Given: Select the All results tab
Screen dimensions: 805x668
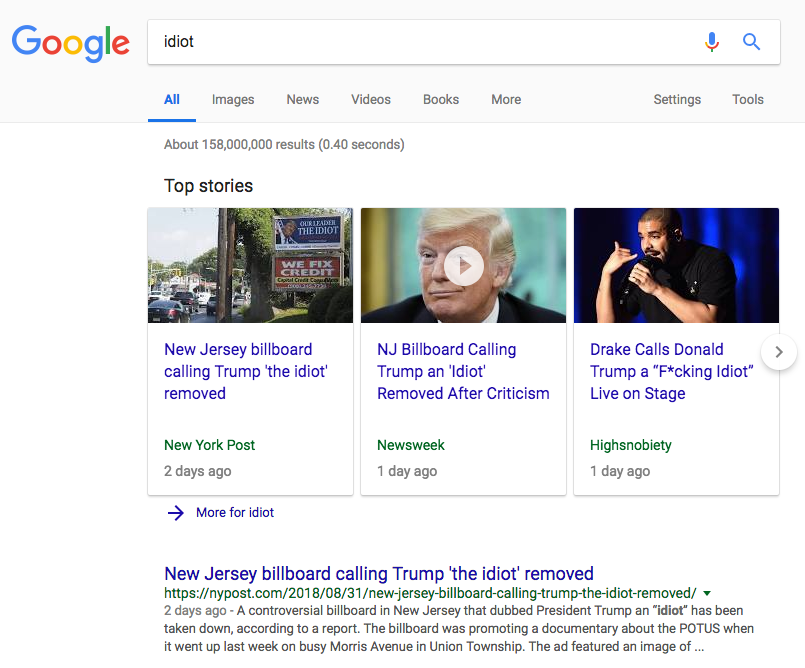Looking at the screenshot, I should pyautogui.click(x=171, y=100).
